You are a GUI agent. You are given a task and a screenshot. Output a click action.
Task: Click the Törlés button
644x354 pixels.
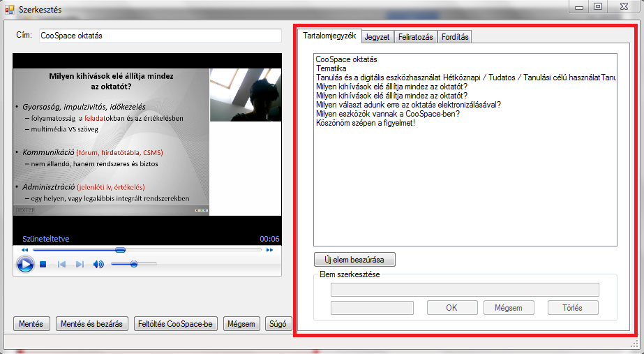click(573, 307)
